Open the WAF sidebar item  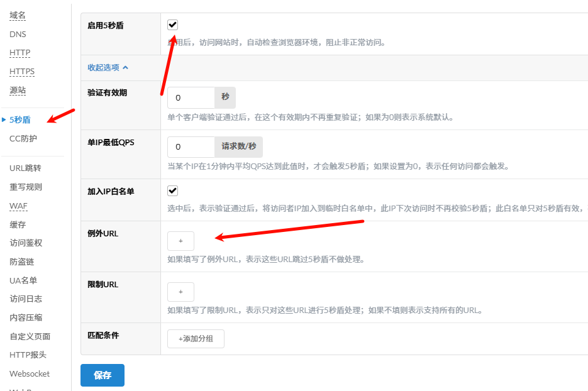click(18, 206)
